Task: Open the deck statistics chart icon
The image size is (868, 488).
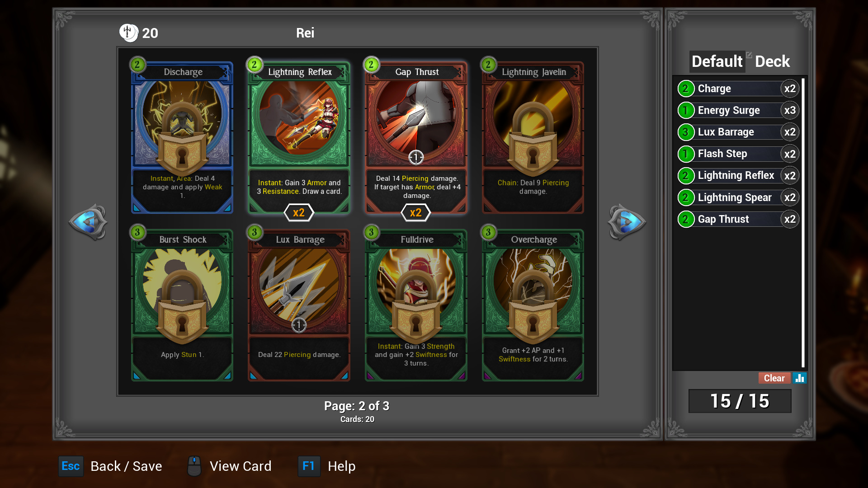Action: [x=800, y=378]
